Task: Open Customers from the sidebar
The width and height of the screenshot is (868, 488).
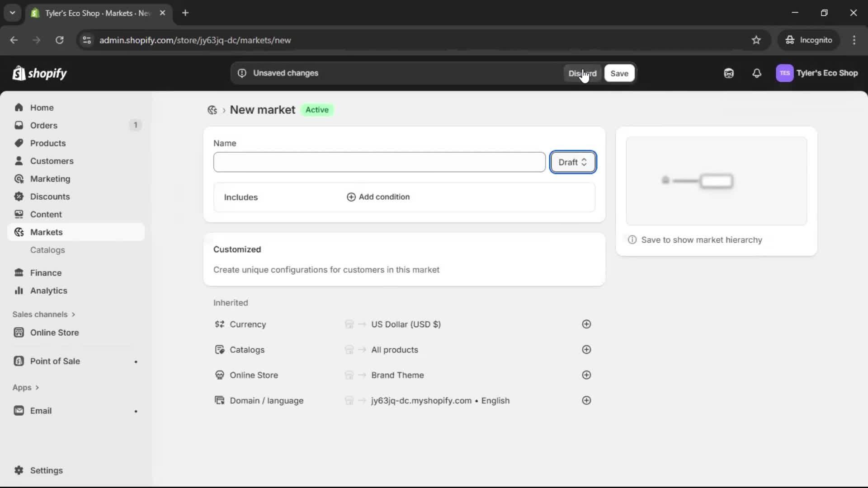Action: [52, 161]
